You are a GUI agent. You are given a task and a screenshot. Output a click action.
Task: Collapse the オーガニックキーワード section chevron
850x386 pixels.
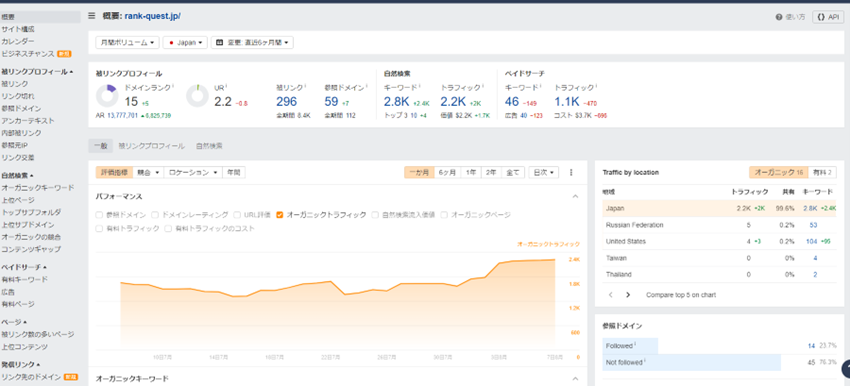click(x=575, y=379)
